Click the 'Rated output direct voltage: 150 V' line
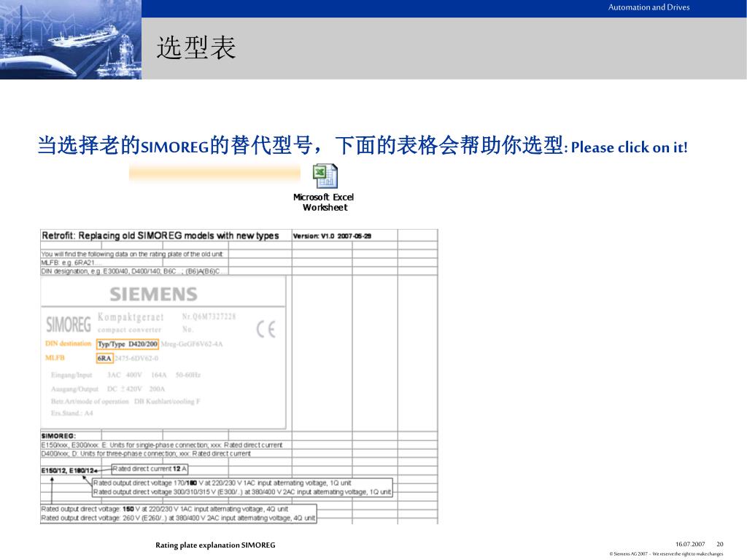Viewport: 747px width, 560px height. pos(165,509)
